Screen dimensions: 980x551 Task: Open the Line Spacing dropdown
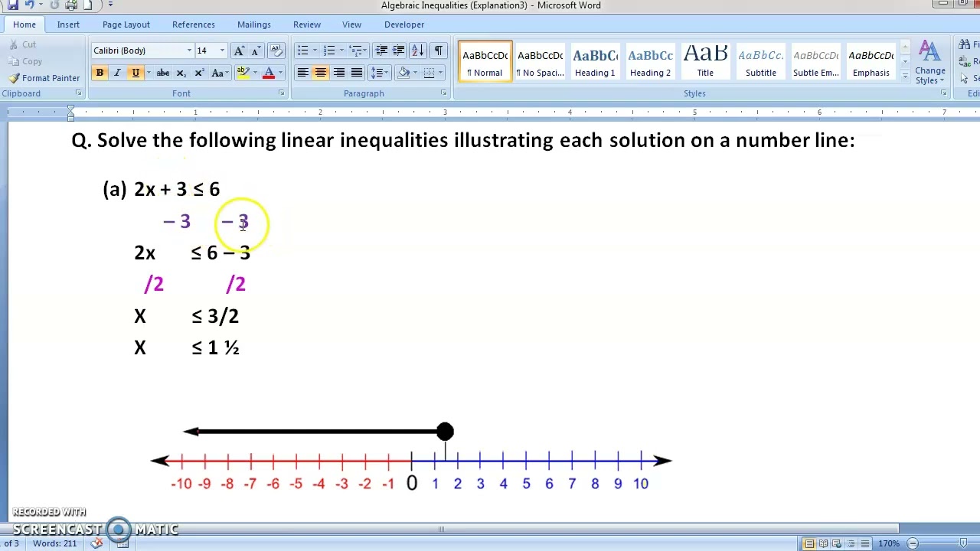(x=378, y=73)
